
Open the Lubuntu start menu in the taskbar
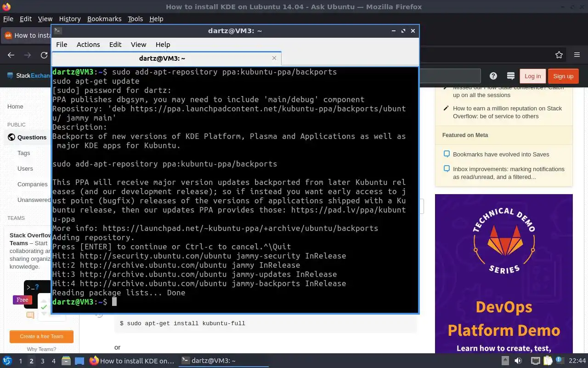coord(7,361)
